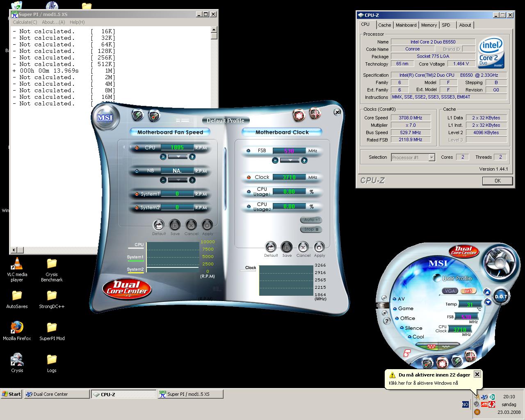Click red fan icon at bottom of round widget
Image resolution: width=525 pixels, height=420 pixels.
[442, 363]
